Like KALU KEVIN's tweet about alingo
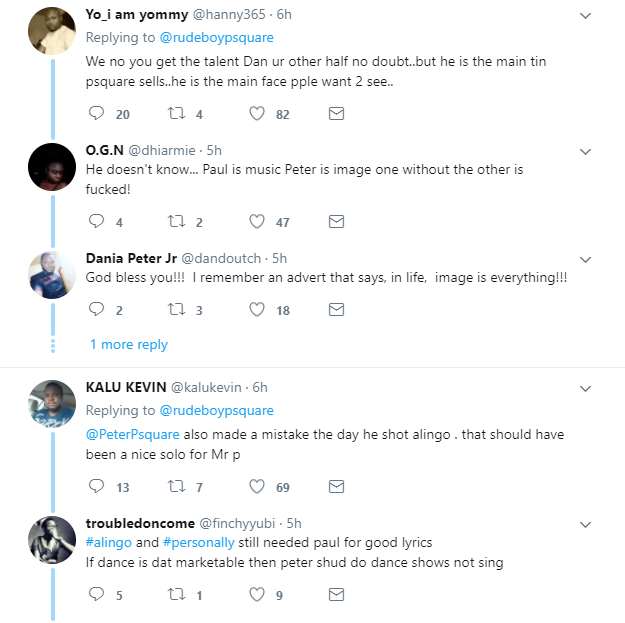Viewport: 625px width, 623px height. point(257,487)
